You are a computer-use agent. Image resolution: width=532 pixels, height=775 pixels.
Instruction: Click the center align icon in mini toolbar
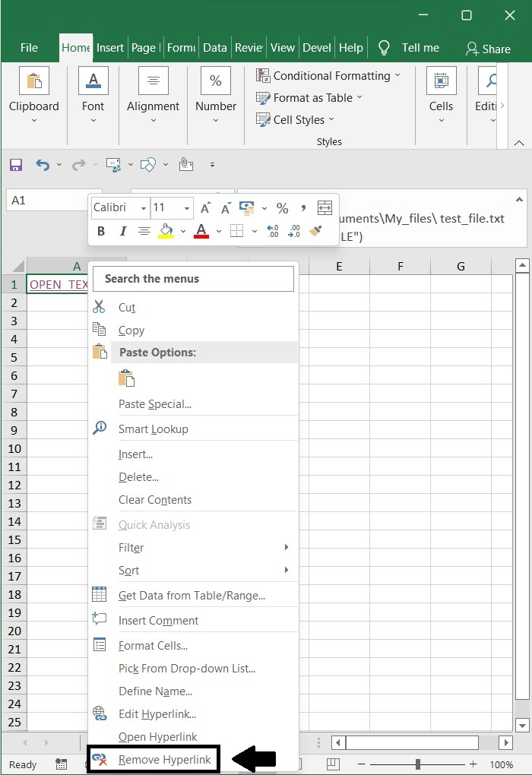[144, 231]
